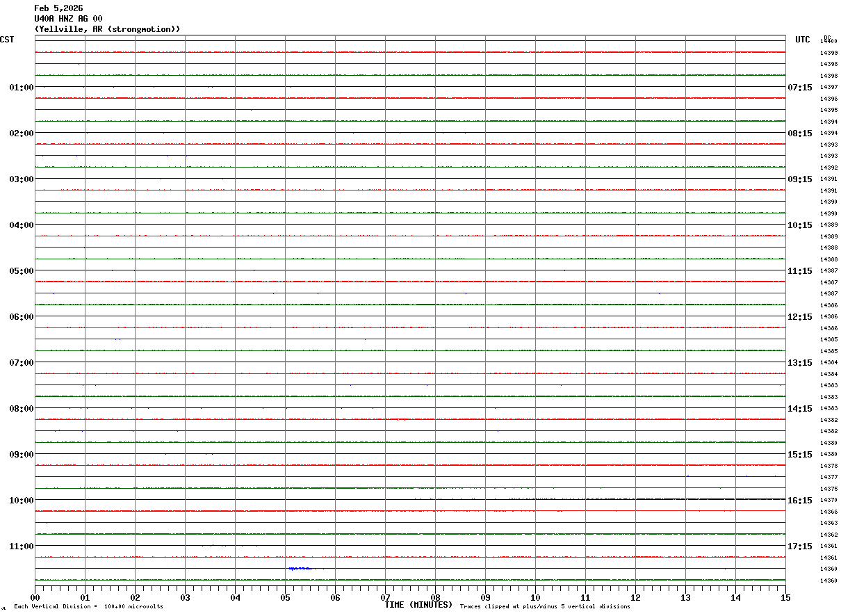
Task: Select the 07:00 CST row label
Action: [x=22, y=363]
